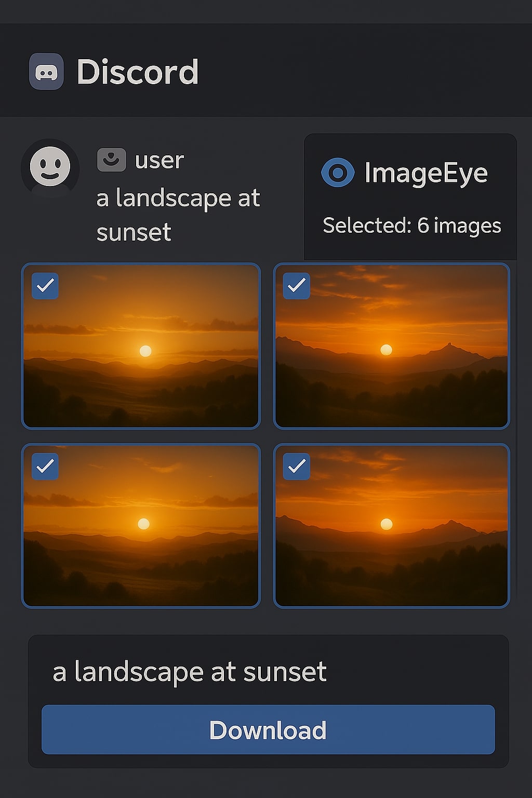The image size is (532, 798).
Task: Click the smiley face user avatar
Action: point(50,167)
